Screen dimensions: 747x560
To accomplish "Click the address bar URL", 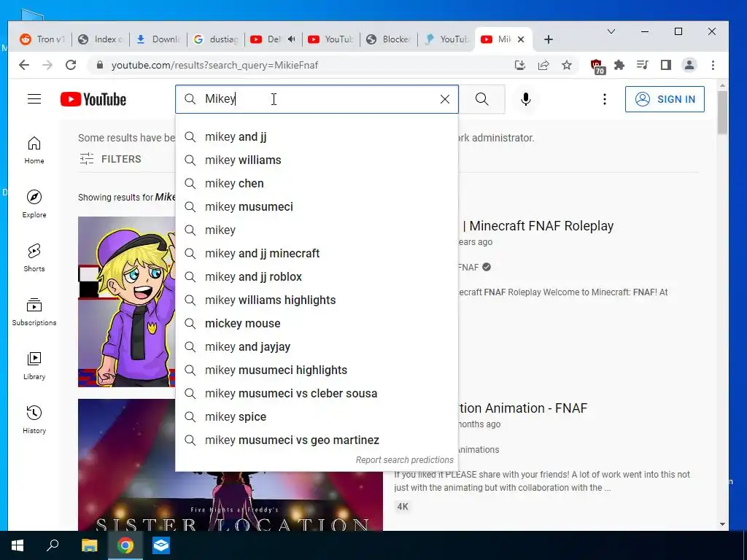I will point(214,65).
